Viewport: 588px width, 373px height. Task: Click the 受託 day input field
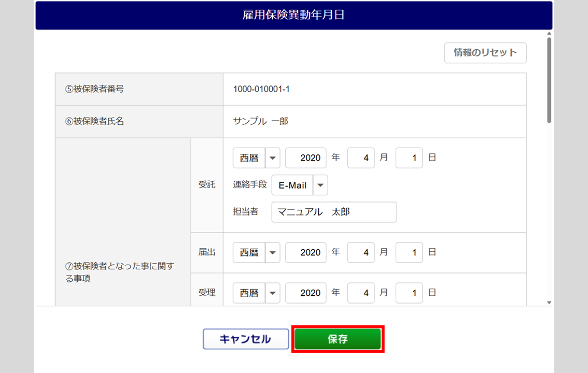tap(409, 158)
